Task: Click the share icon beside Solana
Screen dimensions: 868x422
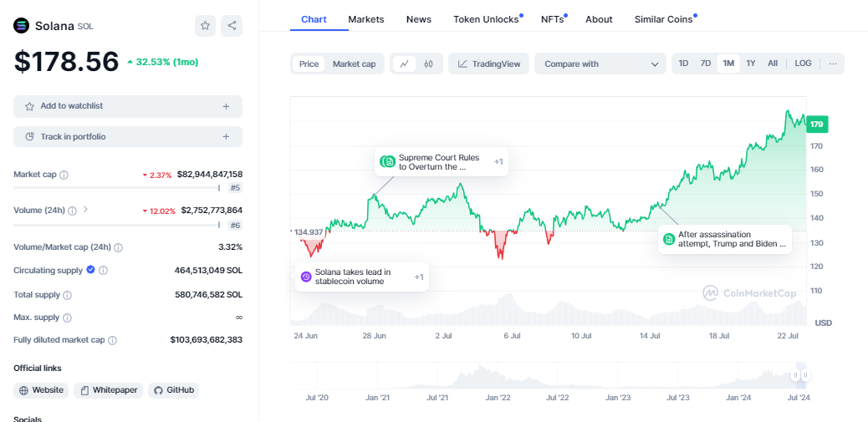Action: pyautogui.click(x=232, y=25)
